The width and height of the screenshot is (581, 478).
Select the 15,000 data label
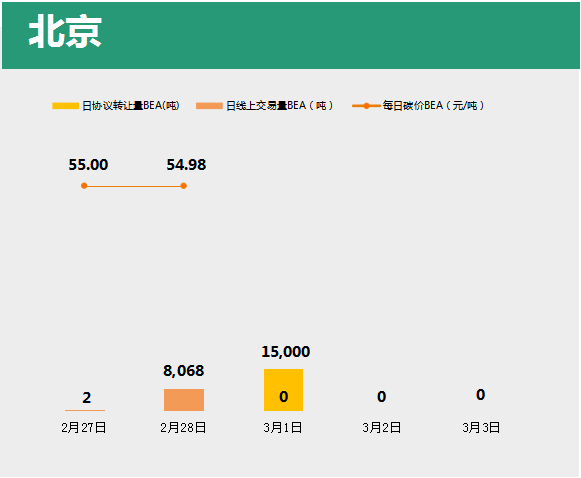[x=286, y=352]
